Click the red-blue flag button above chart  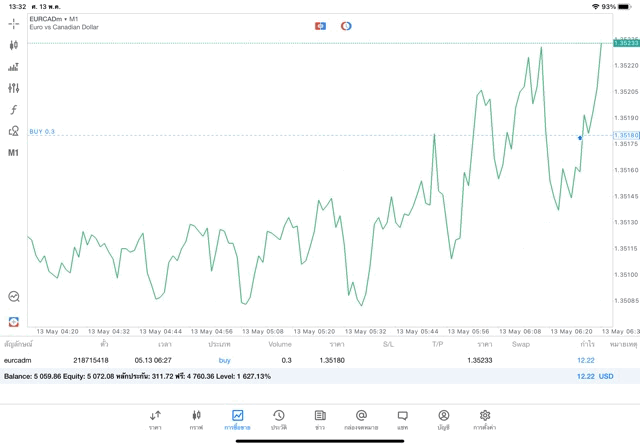[x=320, y=25]
